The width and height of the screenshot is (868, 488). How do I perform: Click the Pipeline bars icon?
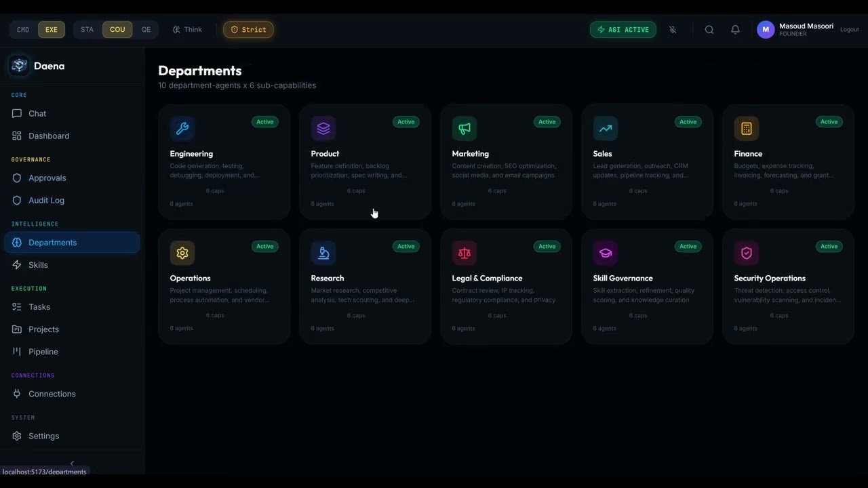(x=17, y=352)
